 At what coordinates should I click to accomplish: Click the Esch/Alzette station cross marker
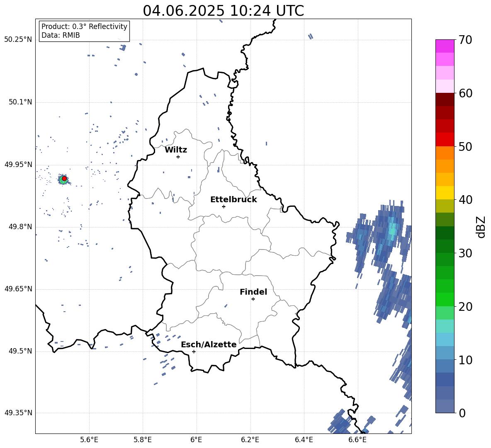pos(194,351)
